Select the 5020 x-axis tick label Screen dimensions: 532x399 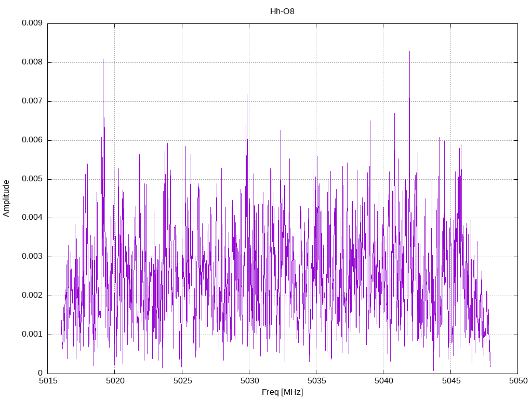click(114, 381)
